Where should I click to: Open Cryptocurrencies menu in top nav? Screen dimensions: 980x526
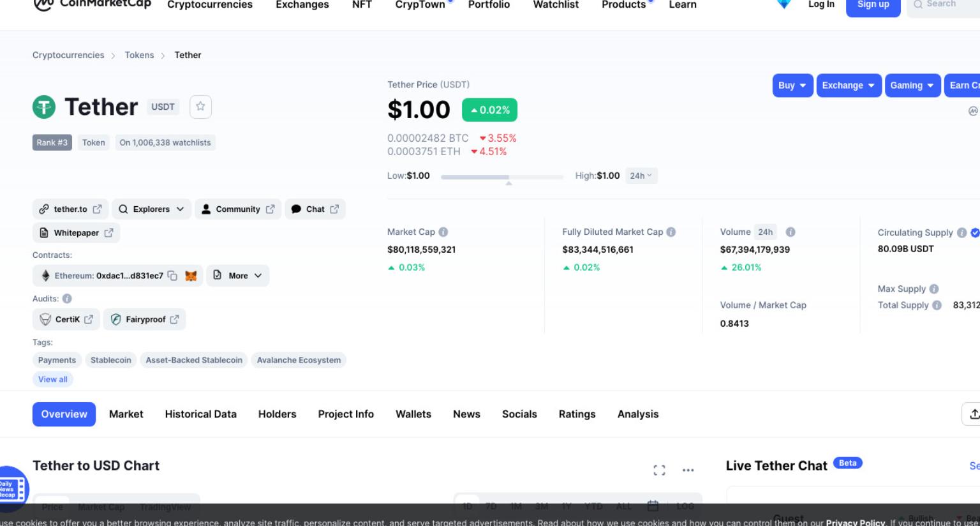[x=210, y=4]
